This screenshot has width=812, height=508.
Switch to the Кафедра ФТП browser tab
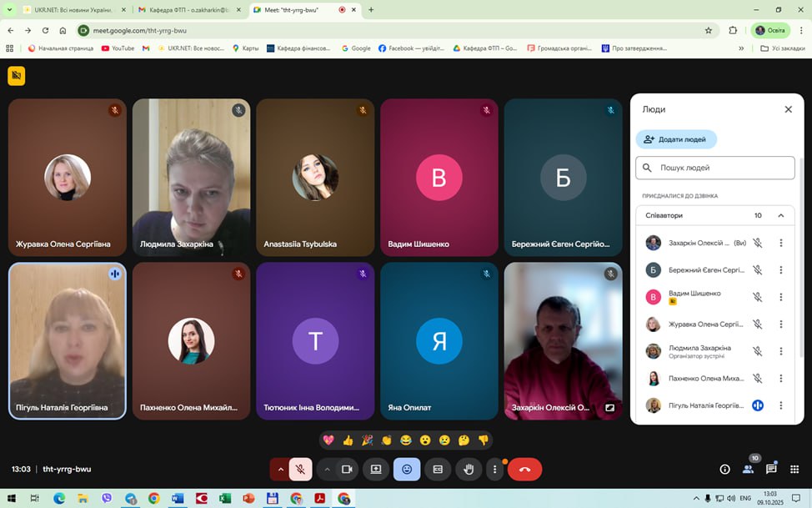tap(188, 10)
